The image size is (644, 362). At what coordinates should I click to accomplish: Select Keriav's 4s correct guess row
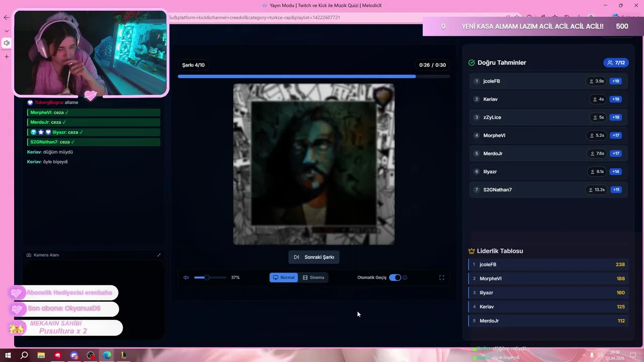click(548, 99)
